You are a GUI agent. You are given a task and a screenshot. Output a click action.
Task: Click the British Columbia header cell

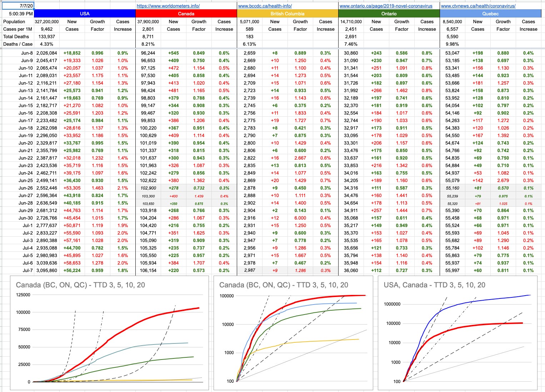click(x=287, y=14)
